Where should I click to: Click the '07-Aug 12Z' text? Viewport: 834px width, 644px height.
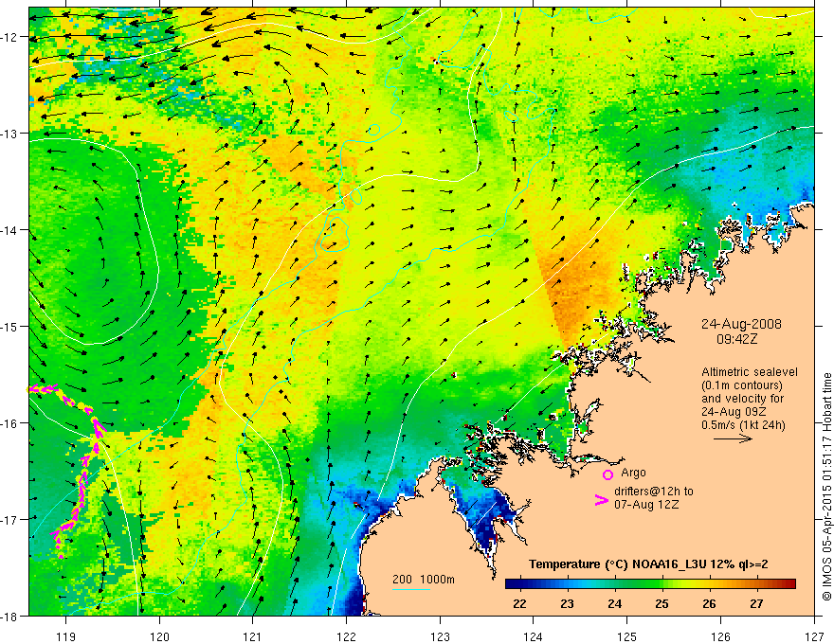pyautogui.click(x=646, y=505)
